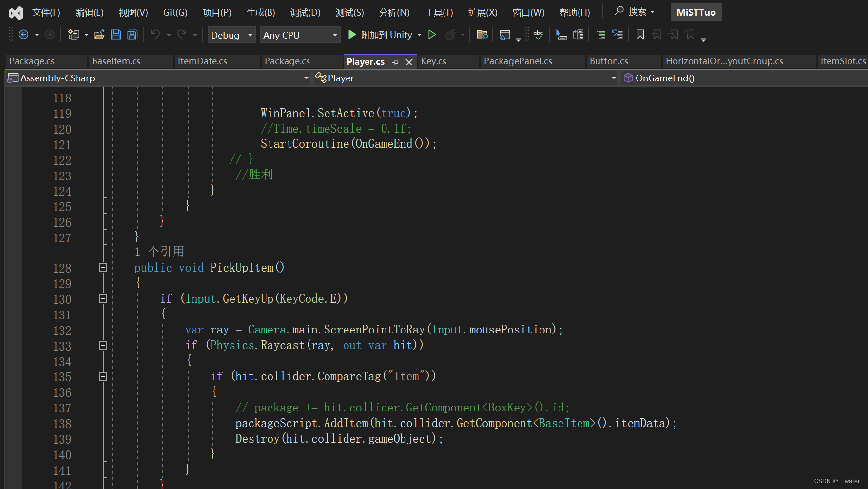Open the 调试(D) menu
The width and height of the screenshot is (868, 489).
click(305, 13)
